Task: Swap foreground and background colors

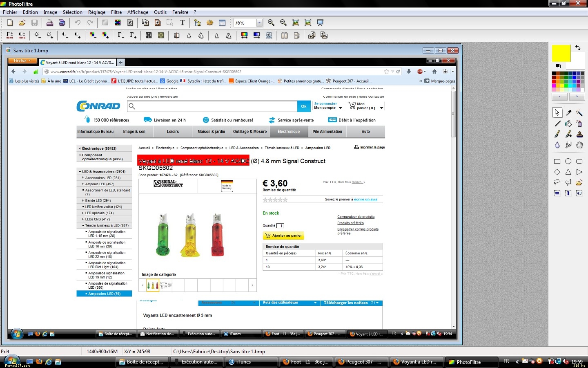Action: click(578, 48)
